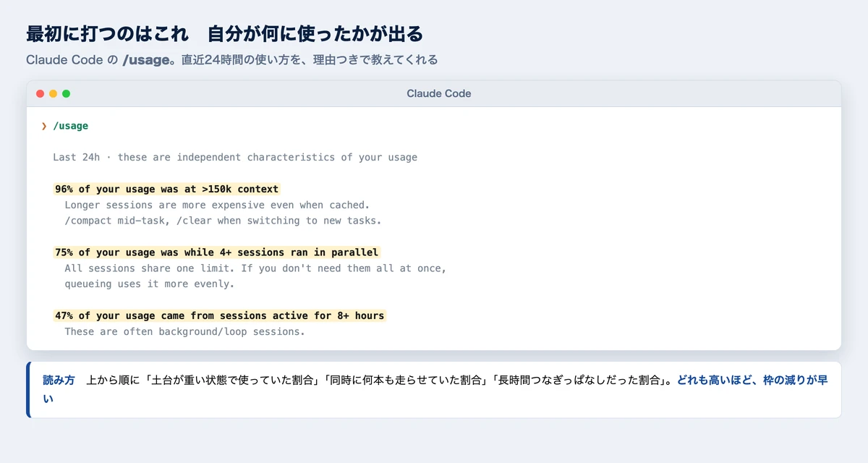
Task: Click the subtitle mentioning '直近24時間の使い方'
Action: (231, 60)
